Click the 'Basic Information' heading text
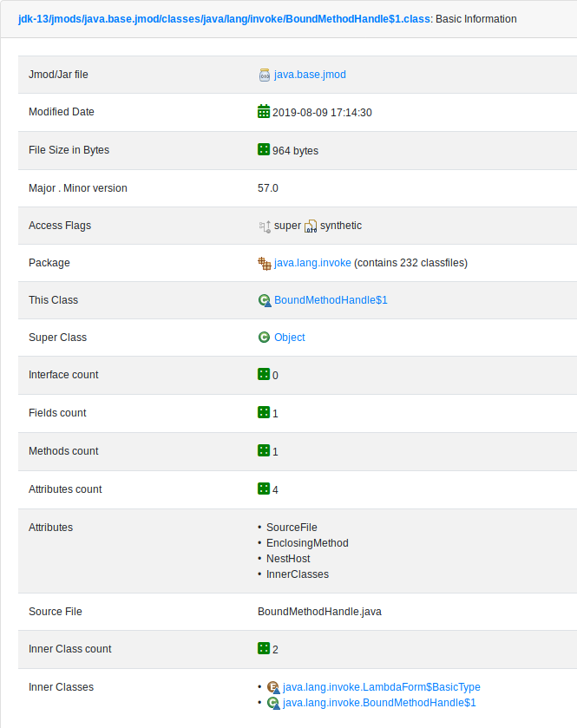 click(x=476, y=19)
